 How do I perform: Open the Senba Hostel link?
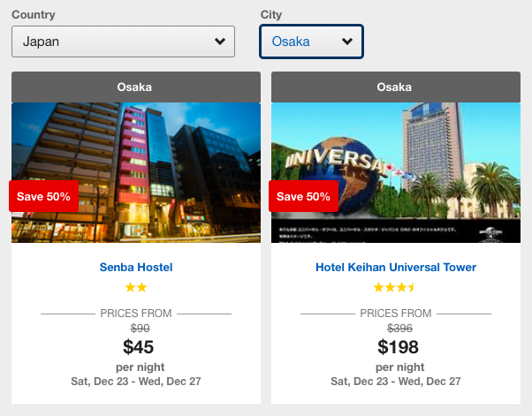coord(136,267)
